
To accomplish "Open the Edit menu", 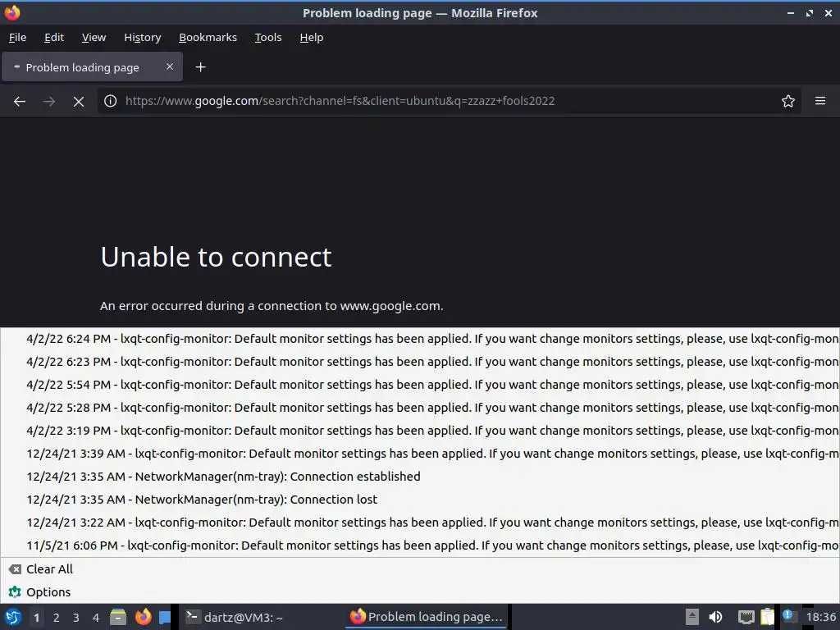I will point(54,38).
